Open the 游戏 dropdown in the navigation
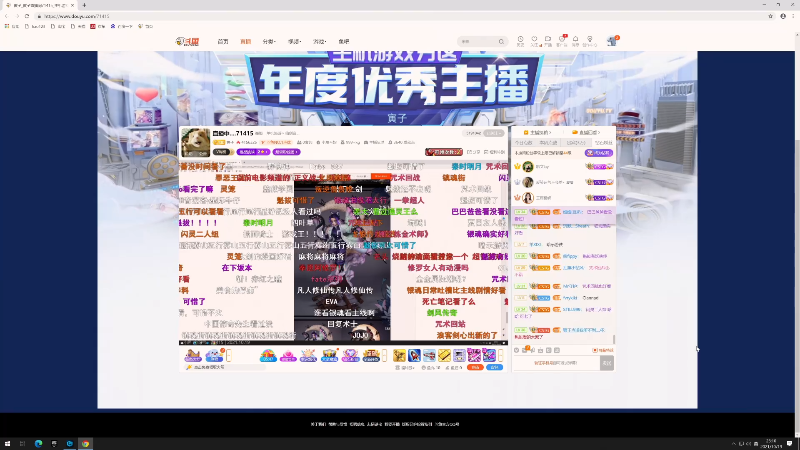Screen dimensions: 800x450 [320, 41]
